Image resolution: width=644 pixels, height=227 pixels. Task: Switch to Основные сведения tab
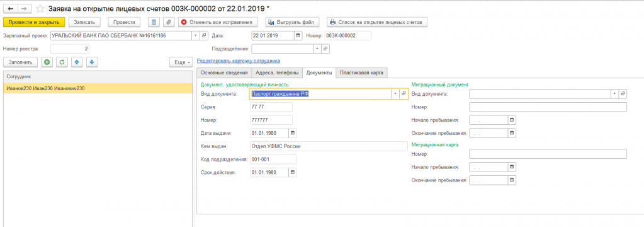[x=224, y=73]
